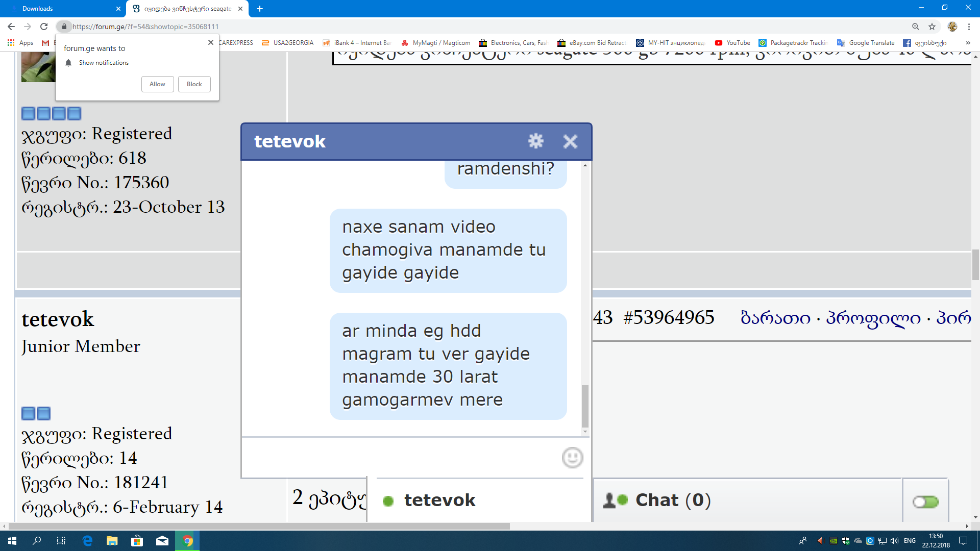This screenshot has height=551, width=980.
Task: Dismiss the notification permission popup
Action: click(x=211, y=42)
